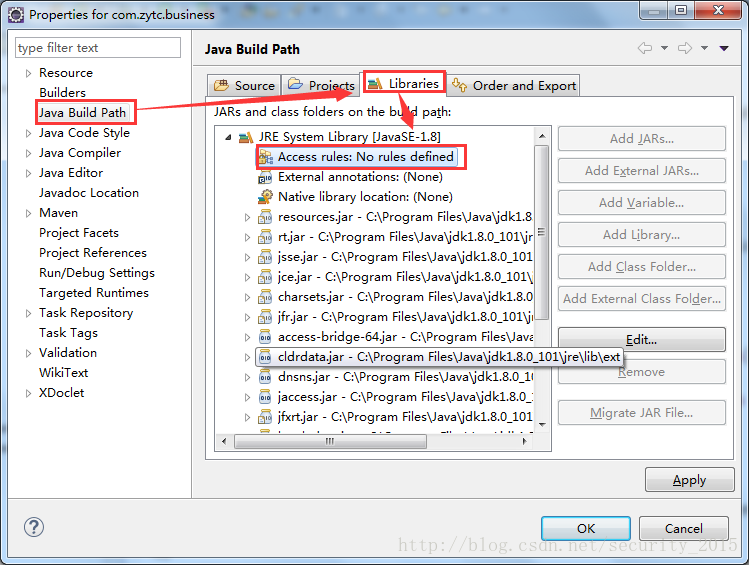This screenshot has height=565, width=749.
Task: Expand the Validation node
Action: click(28, 353)
